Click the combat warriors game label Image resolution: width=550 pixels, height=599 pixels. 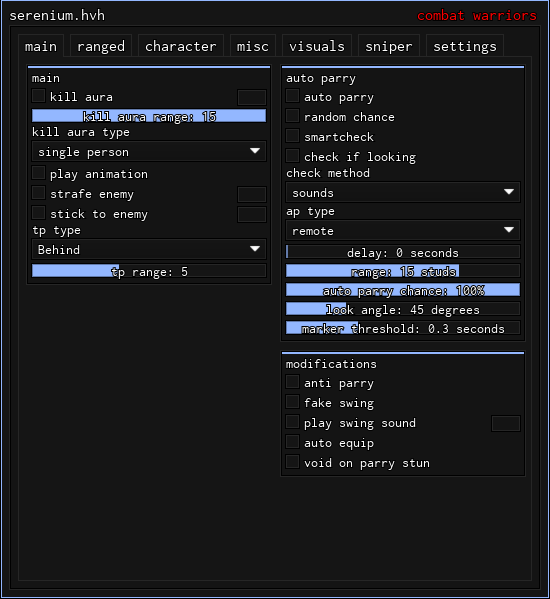point(477,16)
